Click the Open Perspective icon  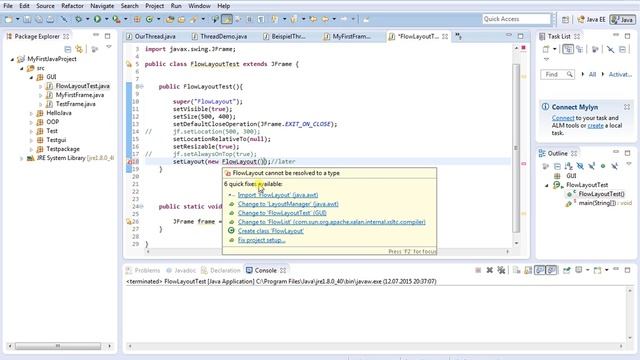[x=565, y=19]
